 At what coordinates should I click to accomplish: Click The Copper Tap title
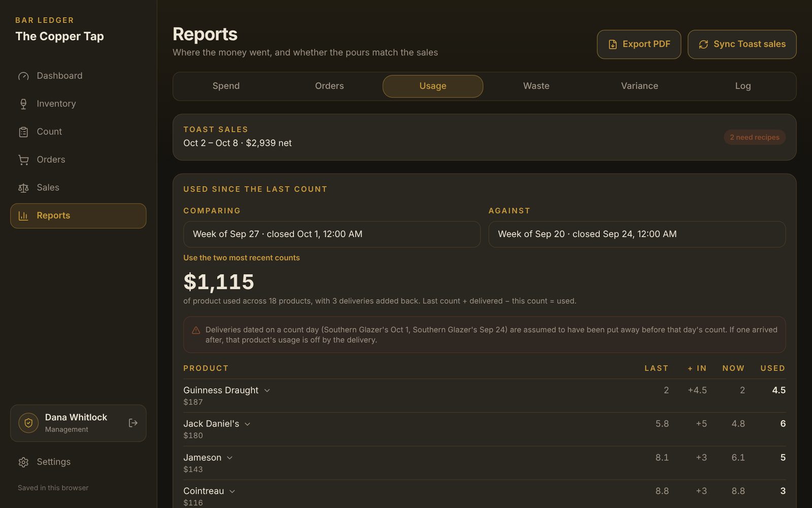coord(60,37)
